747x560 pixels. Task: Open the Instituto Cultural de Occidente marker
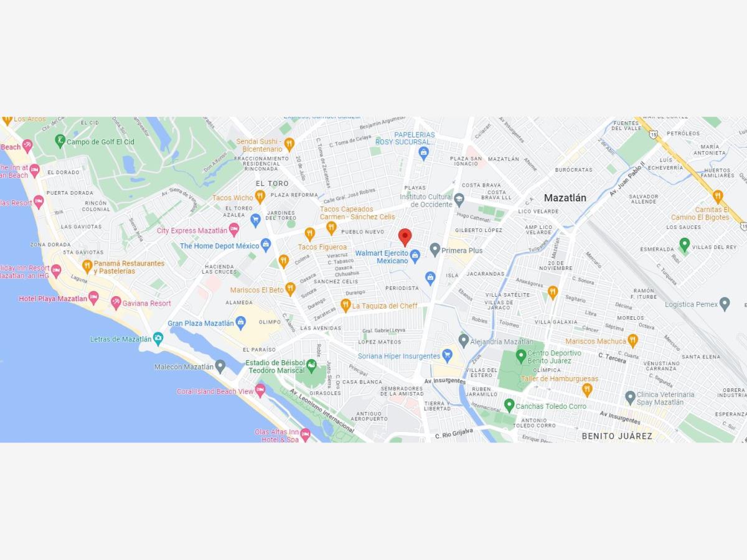coord(459,200)
